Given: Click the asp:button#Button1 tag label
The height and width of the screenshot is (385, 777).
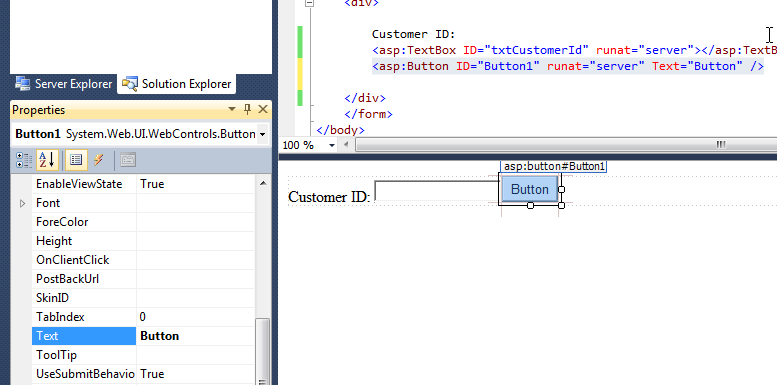Looking at the screenshot, I should click(x=554, y=166).
